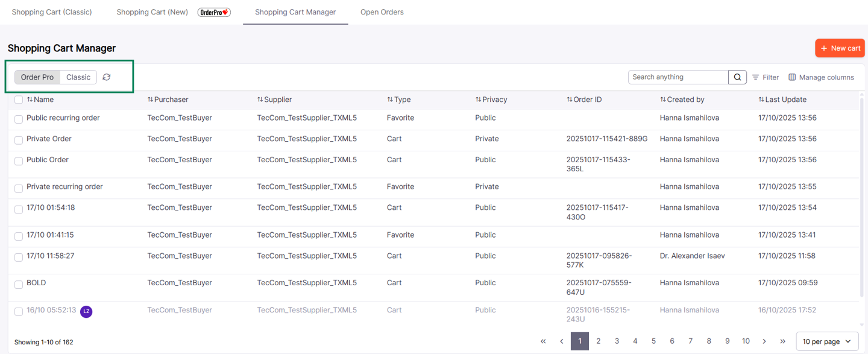Switch to the Open Orders tab
Image resolution: width=868 pixels, height=354 pixels.
382,11
